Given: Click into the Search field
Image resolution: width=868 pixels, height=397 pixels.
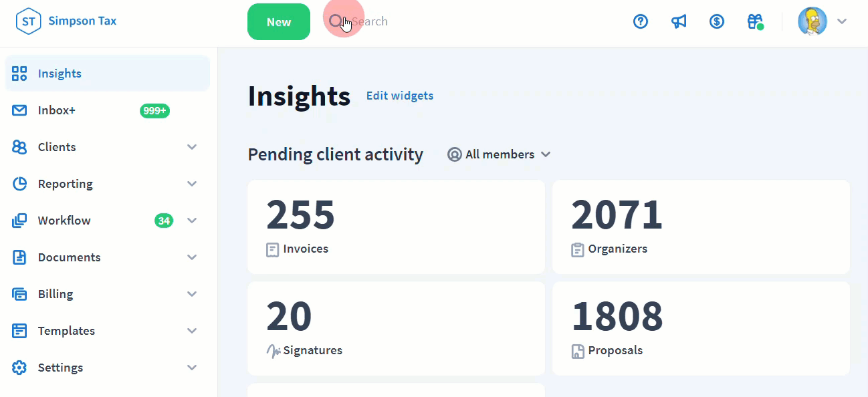Looking at the screenshot, I should 401,21.
